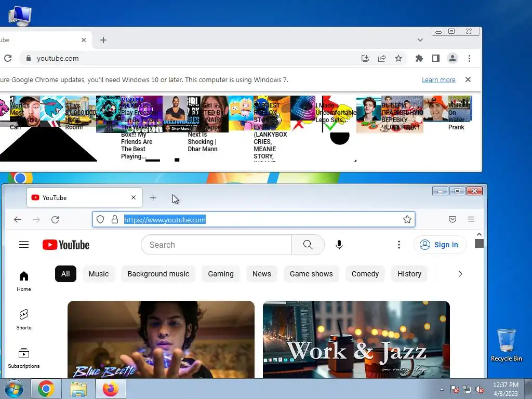Filter by the Comedy chip
The image size is (532, 399).
point(365,274)
